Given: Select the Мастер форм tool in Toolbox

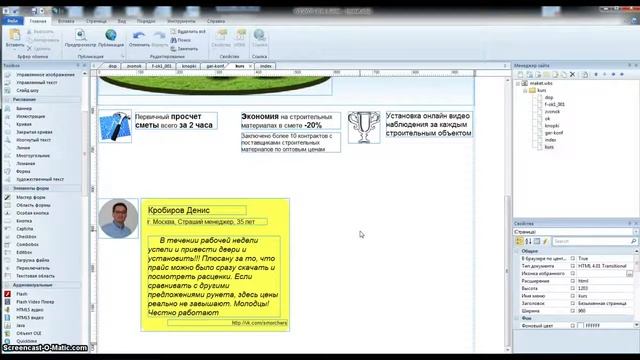Looking at the screenshot, I should (31, 197).
